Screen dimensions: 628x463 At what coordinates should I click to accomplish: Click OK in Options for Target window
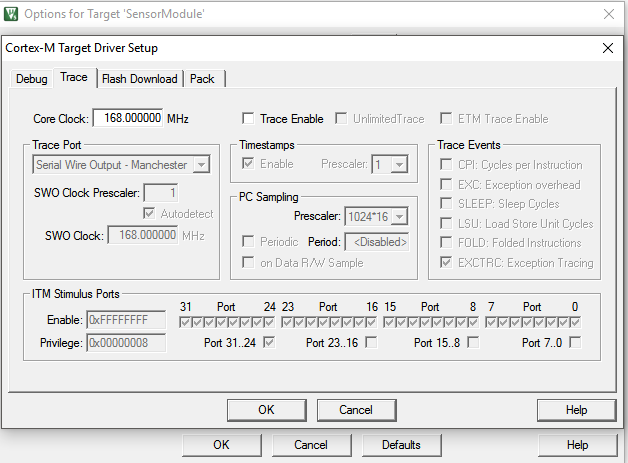click(221, 445)
